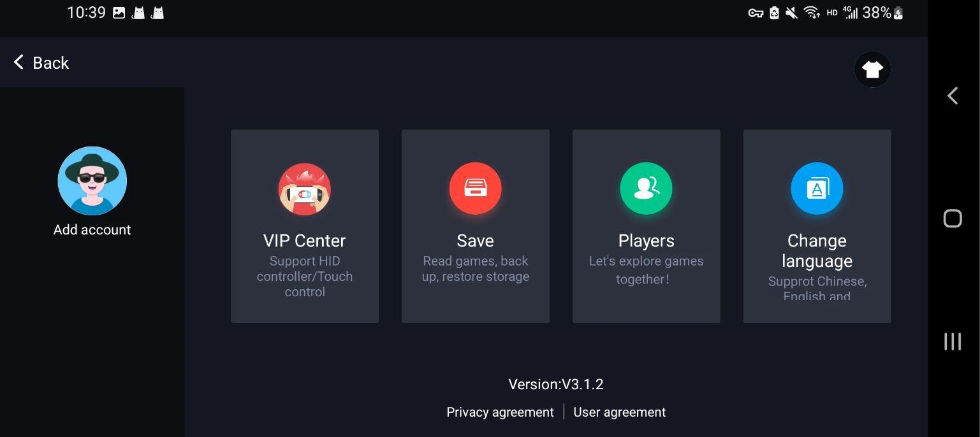Screen dimensions: 980x437
Task: Select the blue Change language icon
Action: [817, 189]
